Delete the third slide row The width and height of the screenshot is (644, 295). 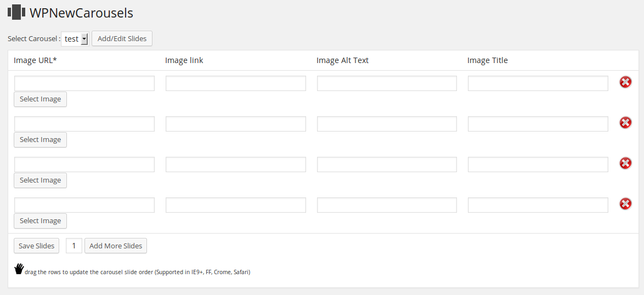click(x=625, y=163)
